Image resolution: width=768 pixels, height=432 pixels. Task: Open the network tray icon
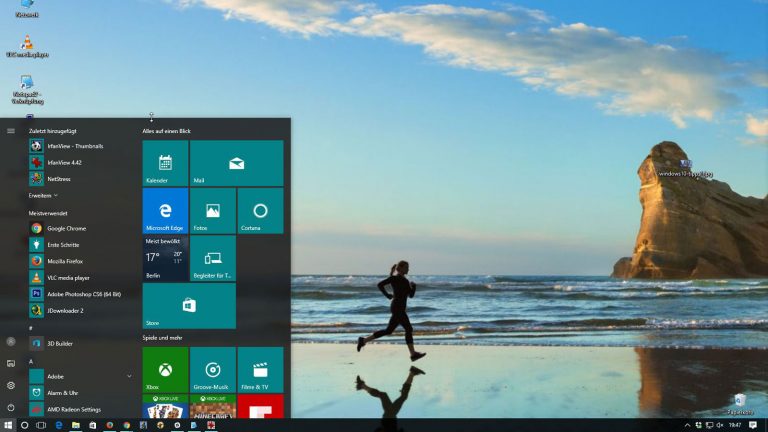(x=709, y=425)
